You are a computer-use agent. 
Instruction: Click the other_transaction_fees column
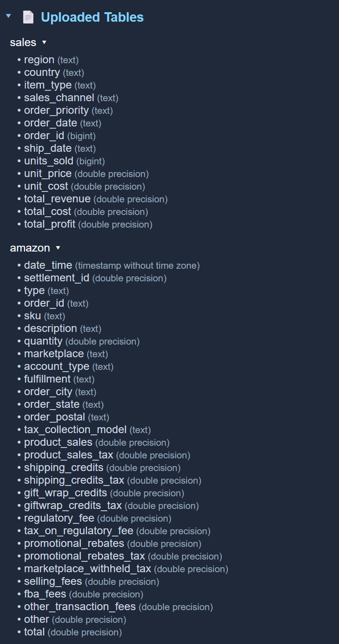point(80,607)
